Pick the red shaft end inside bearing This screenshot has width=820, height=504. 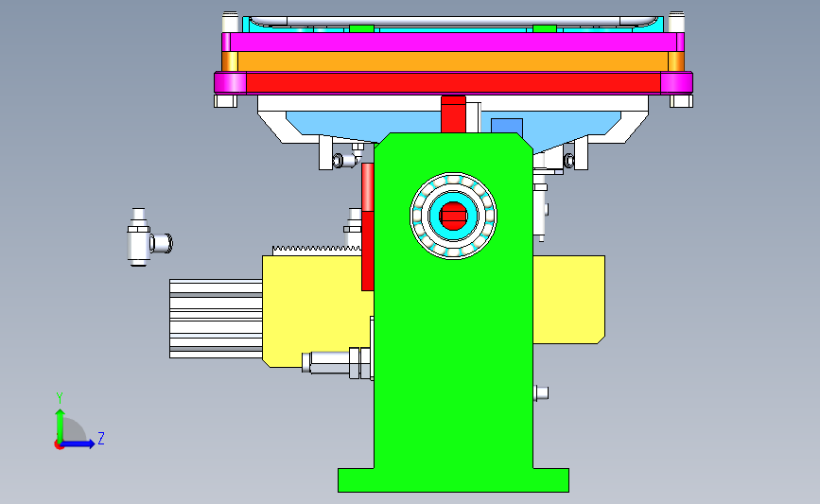pyautogui.click(x=453, y=216)
